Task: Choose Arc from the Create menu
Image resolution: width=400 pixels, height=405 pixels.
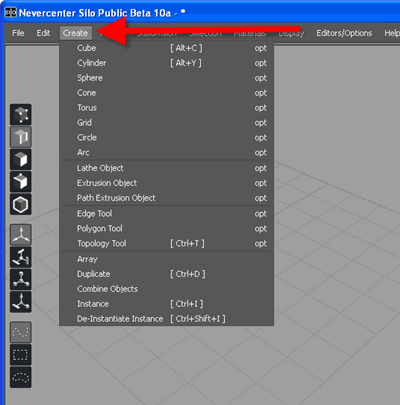Action: click(x=166, y=152)
